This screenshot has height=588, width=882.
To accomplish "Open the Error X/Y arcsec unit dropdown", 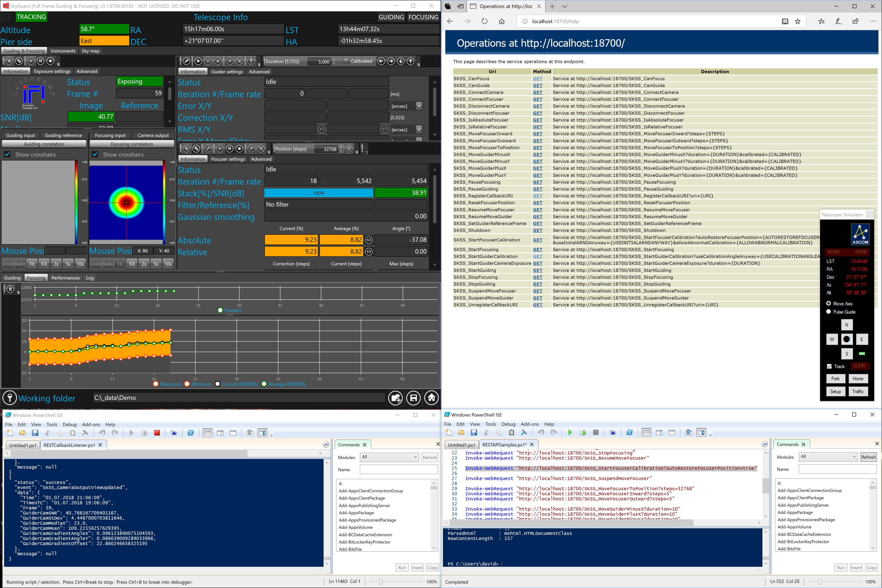I will point(419,106).
